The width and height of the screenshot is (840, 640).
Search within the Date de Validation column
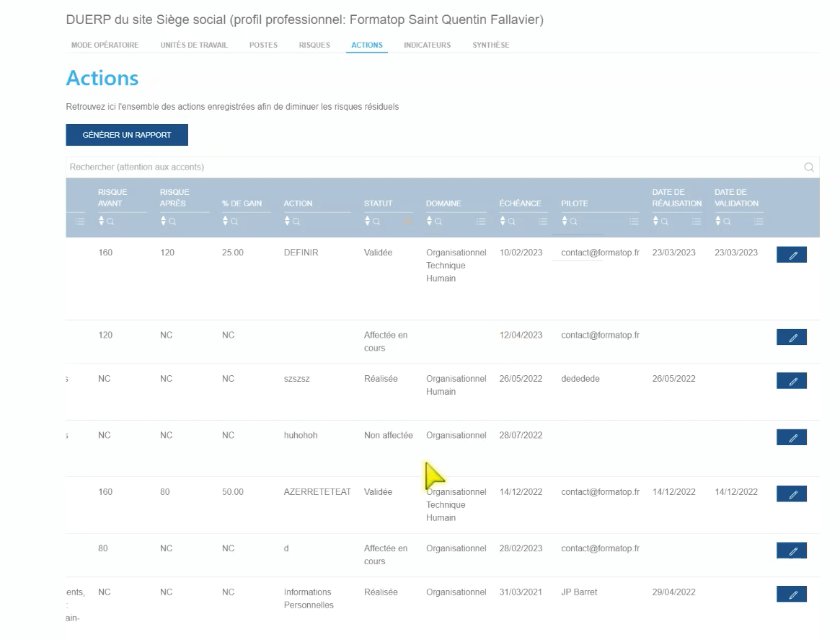[x=727, y=222]
